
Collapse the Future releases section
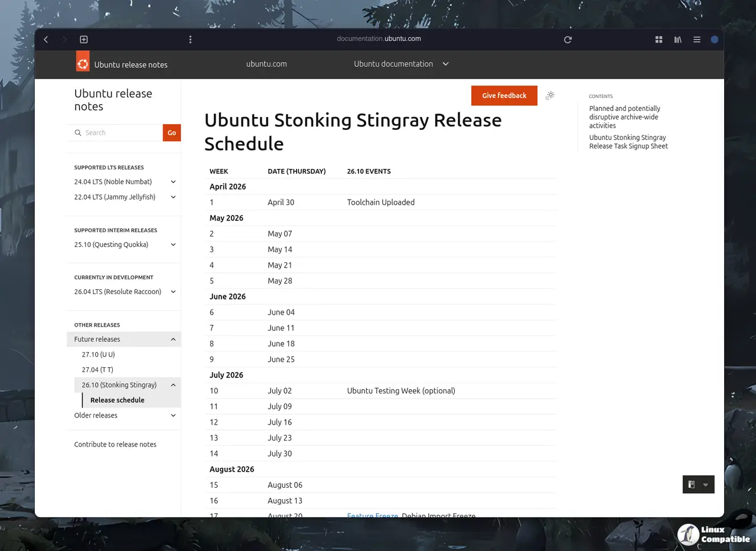coord(173,340)
